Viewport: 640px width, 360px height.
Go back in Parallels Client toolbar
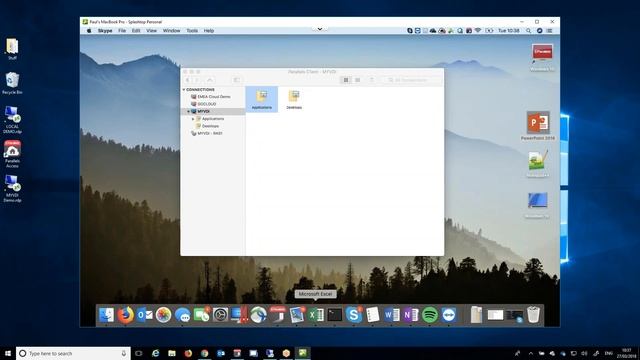(x=187, y=80)
